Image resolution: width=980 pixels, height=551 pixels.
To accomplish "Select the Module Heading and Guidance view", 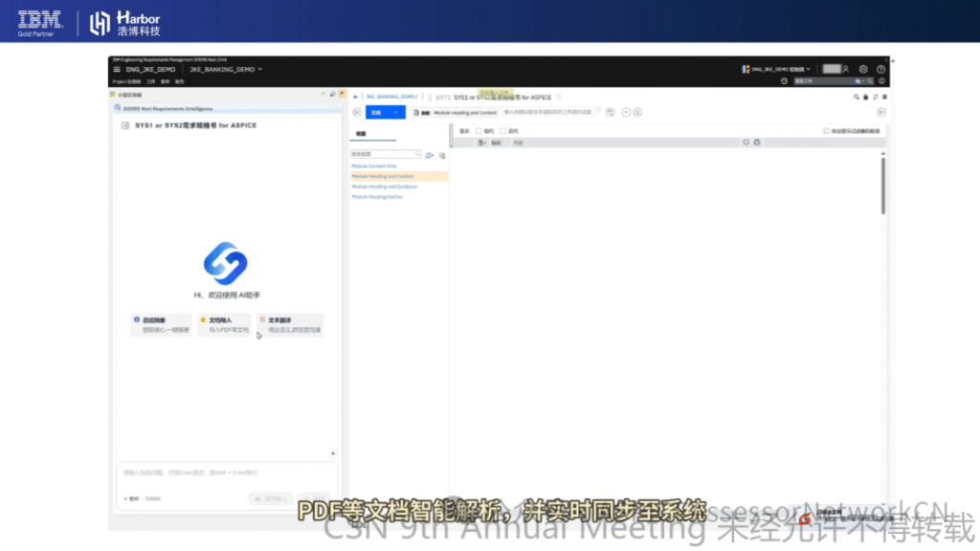I will click(x=385, y=187).
